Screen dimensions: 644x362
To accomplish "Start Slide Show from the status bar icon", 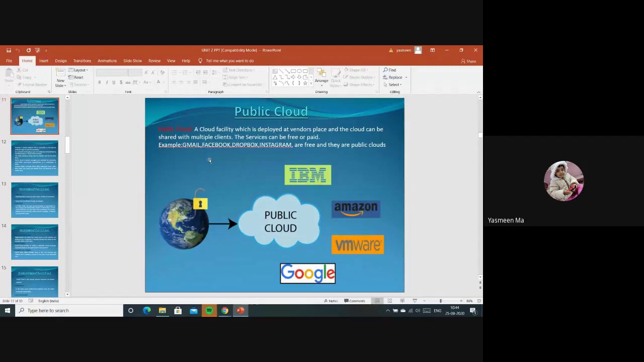I will tap(415, 301).
